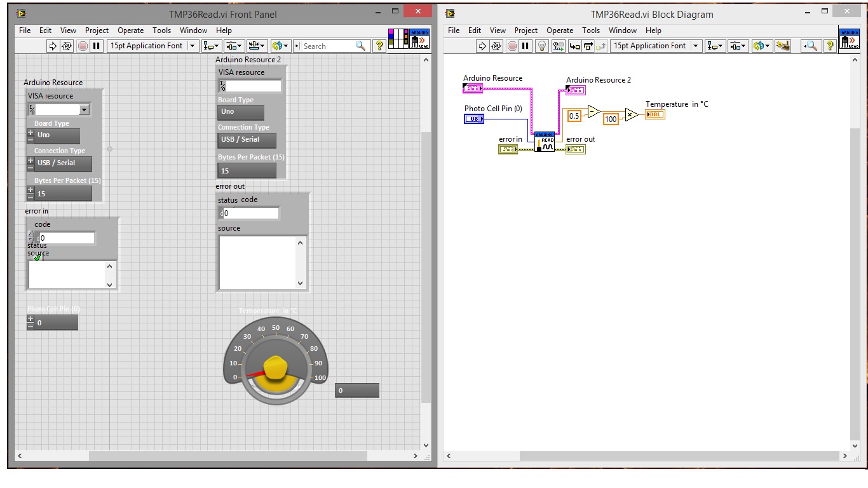This screenshot has height=488, width=868.
Task: Open Resize Objects menu on Front Panel
Action: tap(257, 46)
